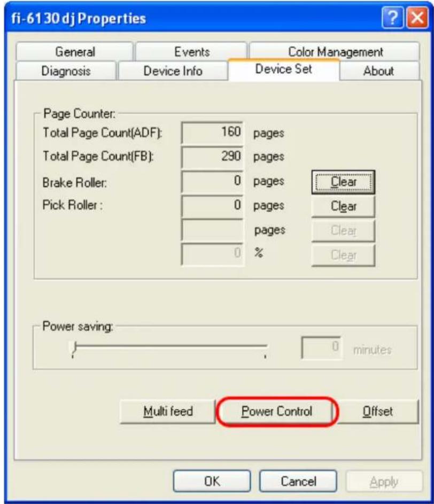434x504 pixels.
Task: Click the Page Counter group label
Action: [x=80, y=113]
